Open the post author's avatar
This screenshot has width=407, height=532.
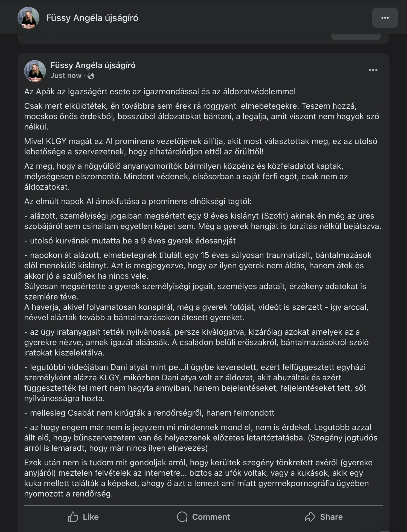point(35,71)
